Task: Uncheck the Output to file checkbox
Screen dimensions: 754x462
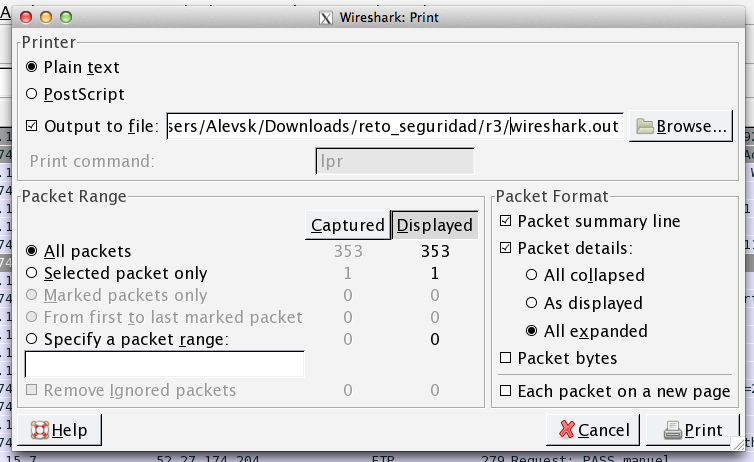Action: (32, 126)
